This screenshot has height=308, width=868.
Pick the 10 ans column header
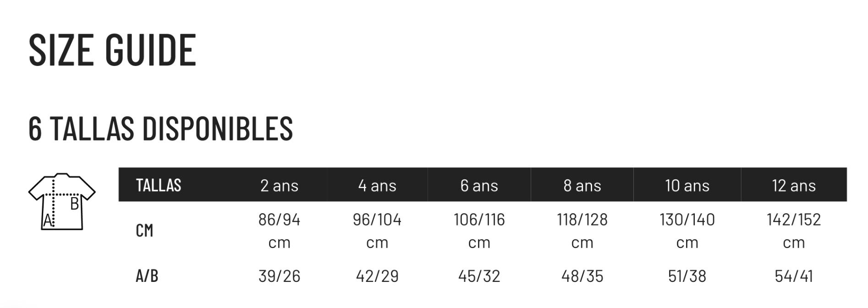click(x=687, y=185)
